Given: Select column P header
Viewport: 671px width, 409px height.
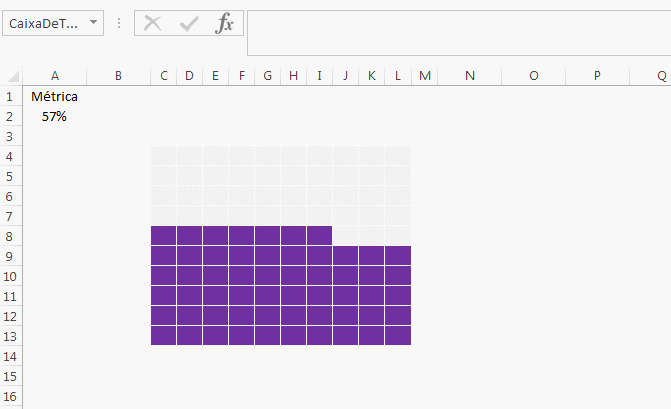Looking at the screenshot, I should click(x=597, y=76).
